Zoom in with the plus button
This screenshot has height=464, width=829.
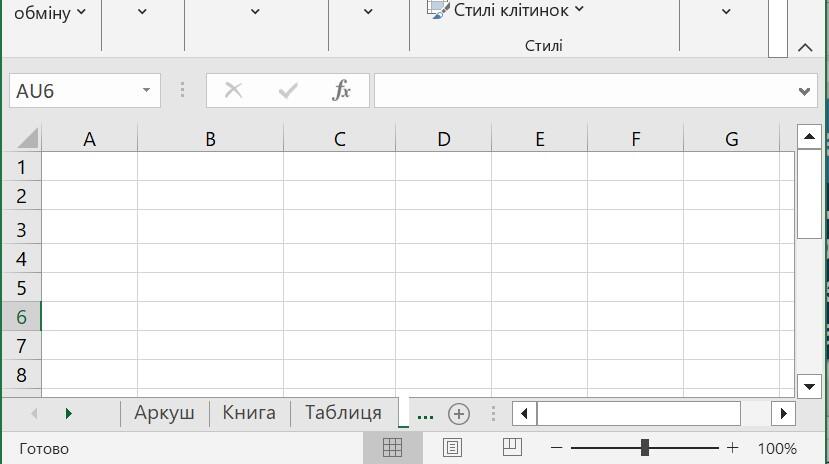[732, 448]
